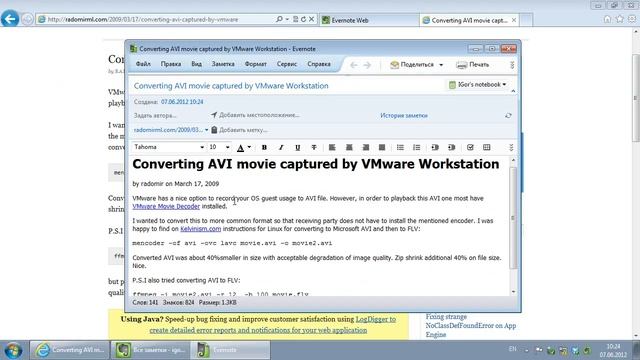Open the browser home page
This screenshot has width=640, height=360.
click(x=607, y=19)
